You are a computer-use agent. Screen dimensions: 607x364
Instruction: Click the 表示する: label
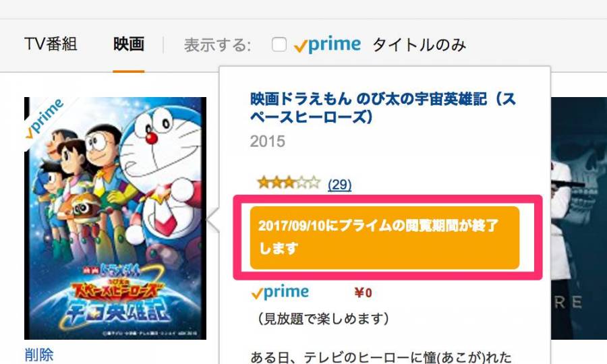pos(218,45)
